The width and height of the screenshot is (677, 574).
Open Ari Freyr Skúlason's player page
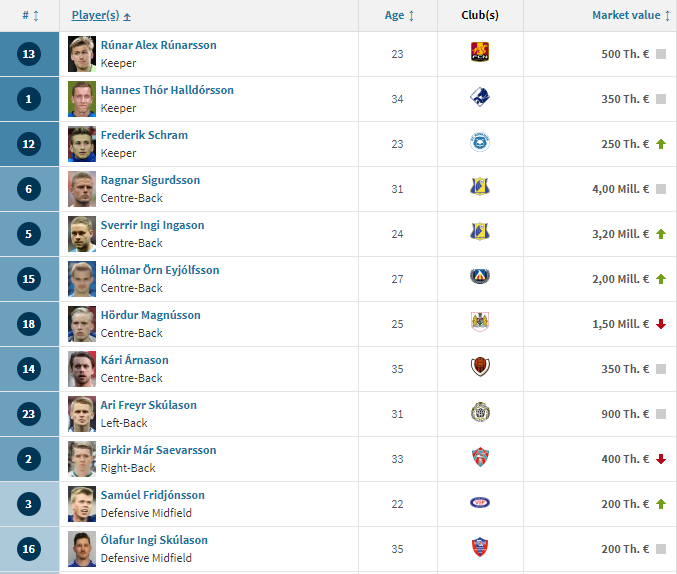(149, 405)
